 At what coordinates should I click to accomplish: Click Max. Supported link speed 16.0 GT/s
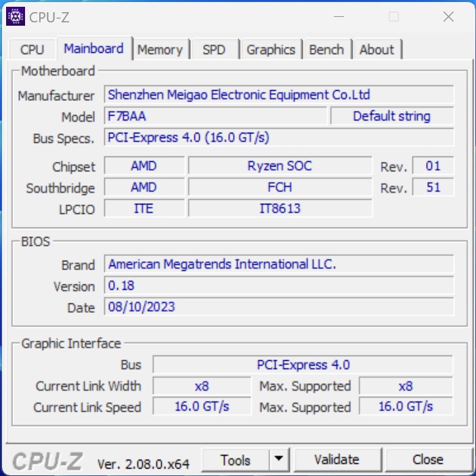coord(406,406)
